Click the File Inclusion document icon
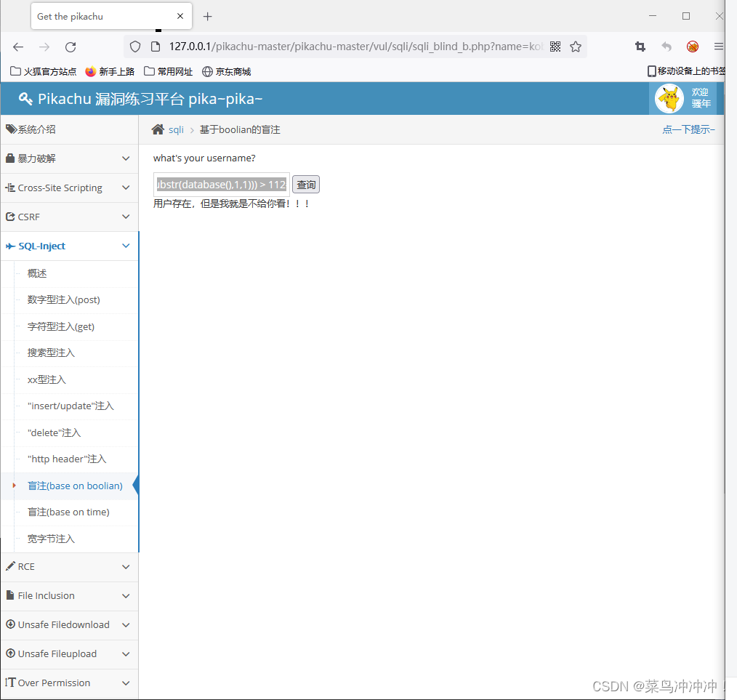 pyautogui.click(x=10, y=595)
